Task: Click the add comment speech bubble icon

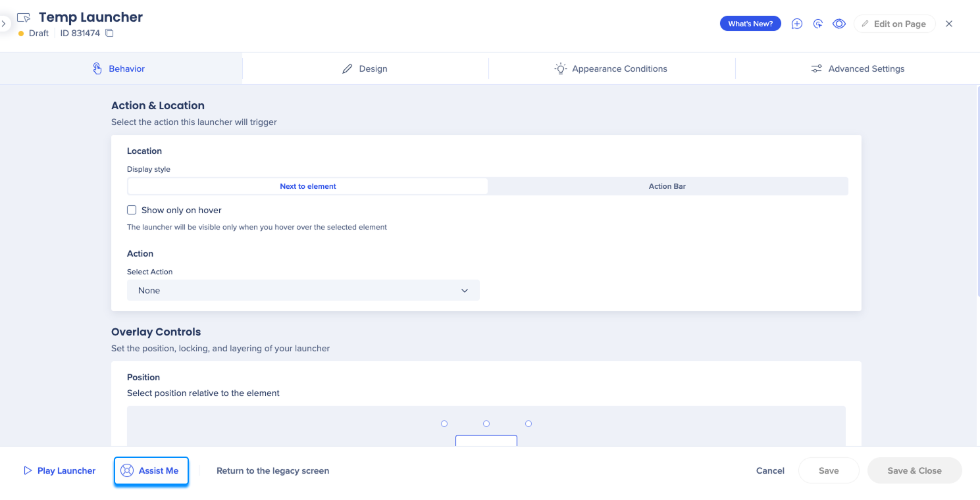Action: (x=796, y=24)
